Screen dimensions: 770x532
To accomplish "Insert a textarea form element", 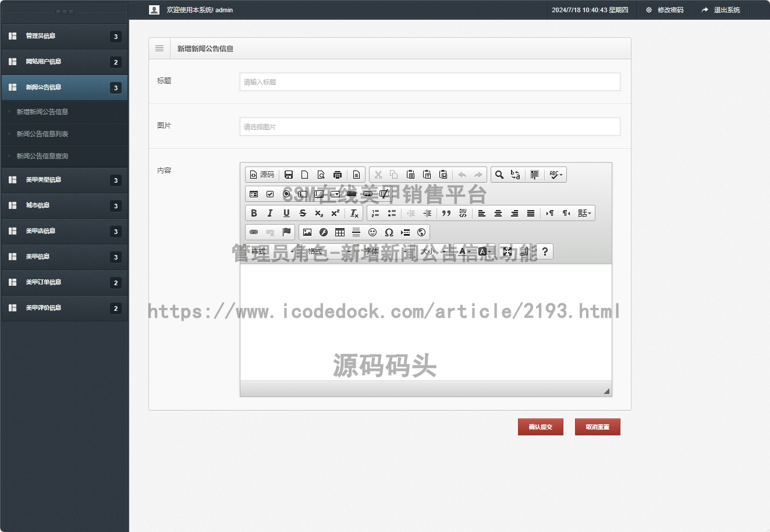I will point(319,194).
